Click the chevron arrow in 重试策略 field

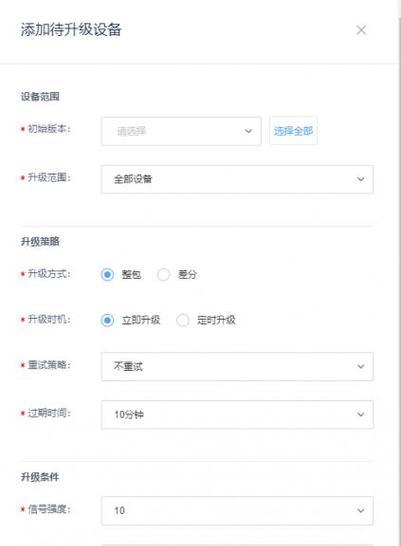pos(361,366)
